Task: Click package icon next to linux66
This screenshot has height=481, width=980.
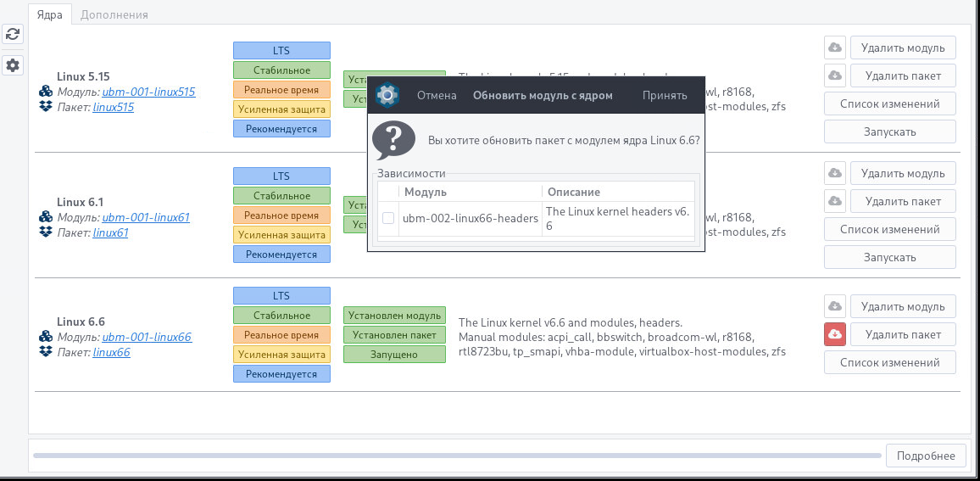Action: [x=46, y=351]
